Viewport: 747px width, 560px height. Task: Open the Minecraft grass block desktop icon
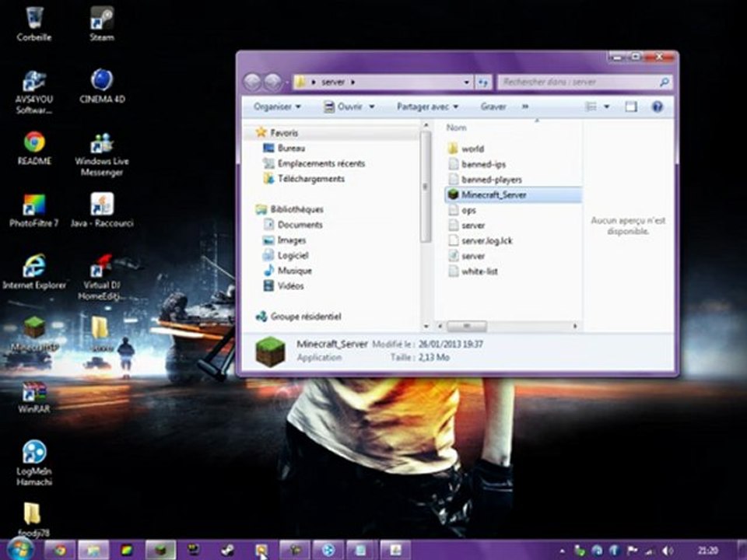pyautogui.click(x=34, y=334)
